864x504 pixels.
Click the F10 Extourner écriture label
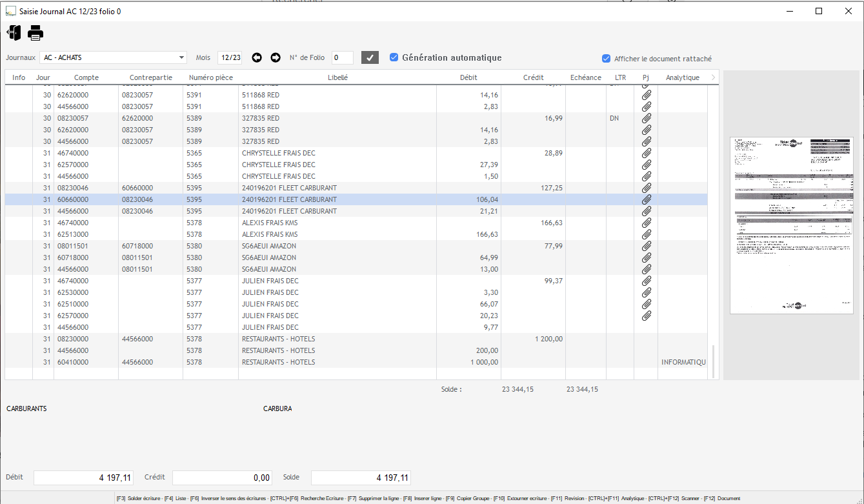(521, 499)
